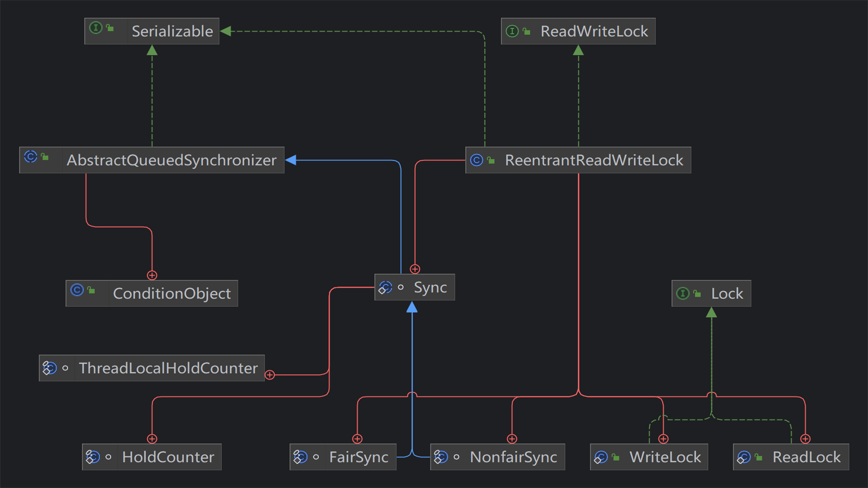Click the plus marker above NonfairSync
The width and height of the screenshot is (868, 488).
click(x=512, y=439)
